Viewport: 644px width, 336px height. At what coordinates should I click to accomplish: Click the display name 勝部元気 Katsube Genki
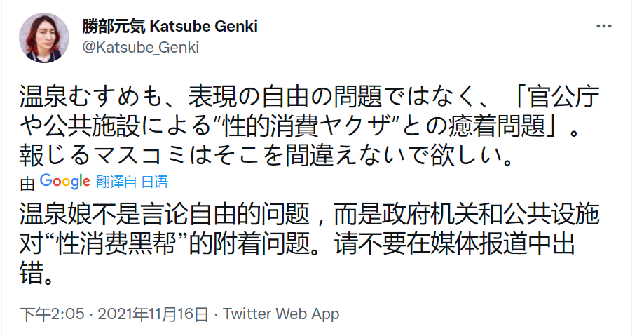coord(170,27)
